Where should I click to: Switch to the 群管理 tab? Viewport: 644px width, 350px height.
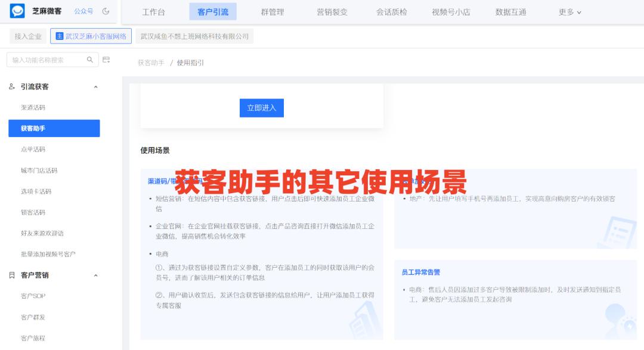point(272,11)
